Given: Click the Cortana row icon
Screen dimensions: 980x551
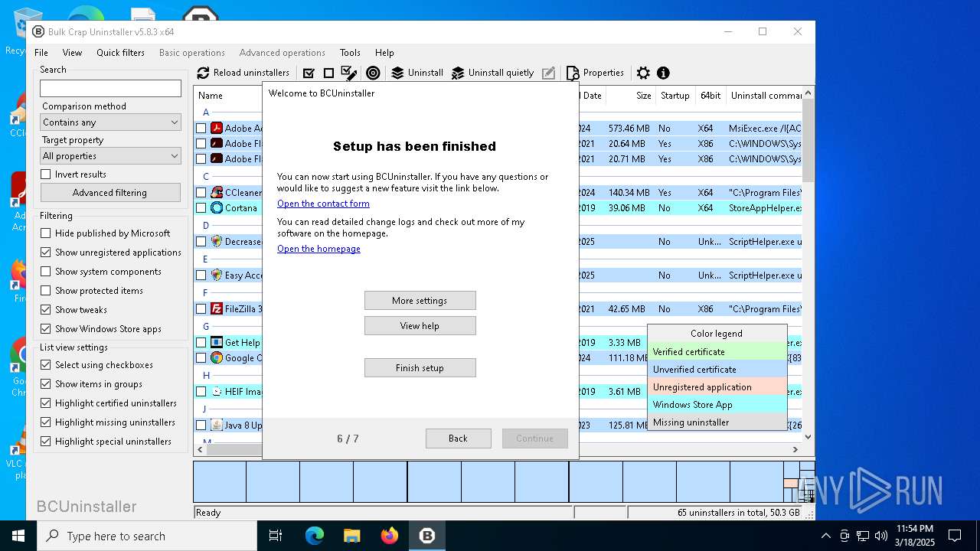Looking at the screenshot, I should point(217,207).
